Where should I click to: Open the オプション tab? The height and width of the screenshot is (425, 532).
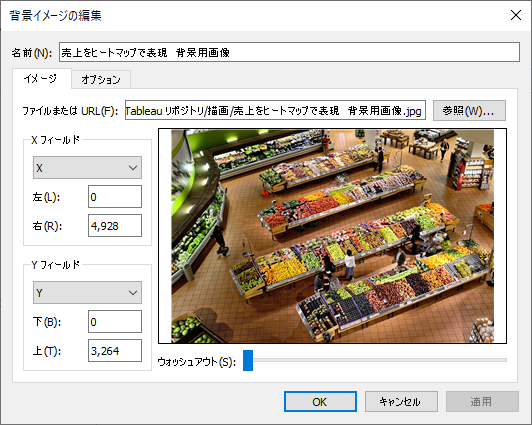pos(101,80)
